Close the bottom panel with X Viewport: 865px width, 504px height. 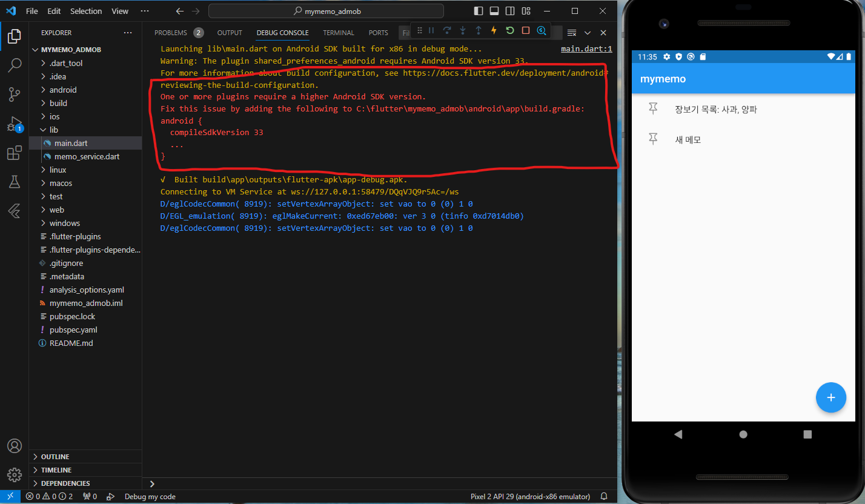click(603, 33)
